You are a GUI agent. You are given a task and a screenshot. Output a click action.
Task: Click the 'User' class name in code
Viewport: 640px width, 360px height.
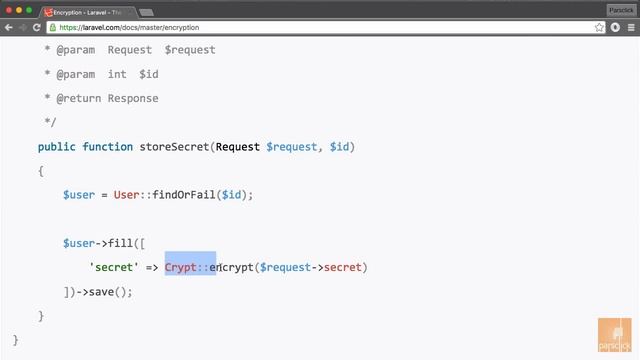(127, 195)
